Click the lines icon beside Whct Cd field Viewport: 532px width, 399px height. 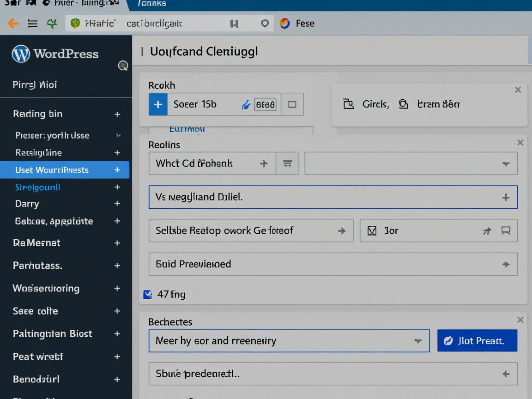click(287, 163)
